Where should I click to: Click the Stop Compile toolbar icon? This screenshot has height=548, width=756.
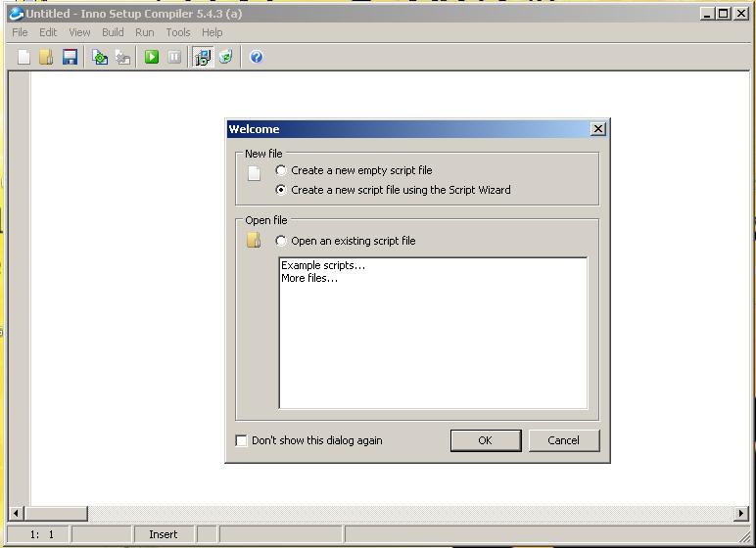coord(123,57)
